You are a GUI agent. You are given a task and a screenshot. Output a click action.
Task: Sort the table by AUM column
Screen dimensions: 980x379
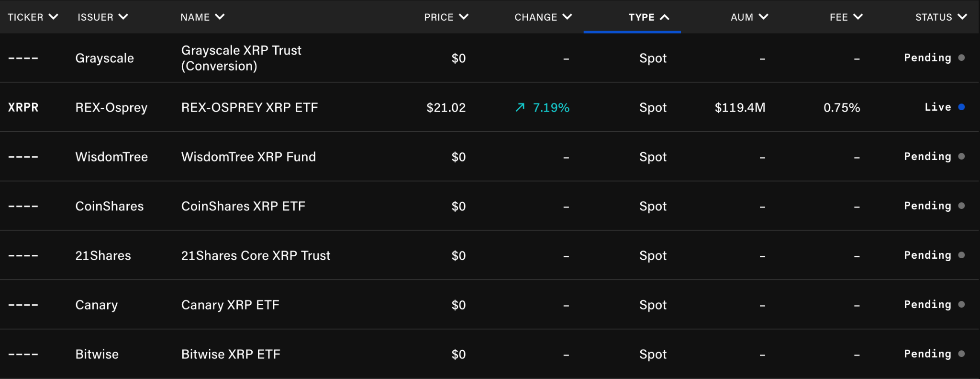coord(749,17)
